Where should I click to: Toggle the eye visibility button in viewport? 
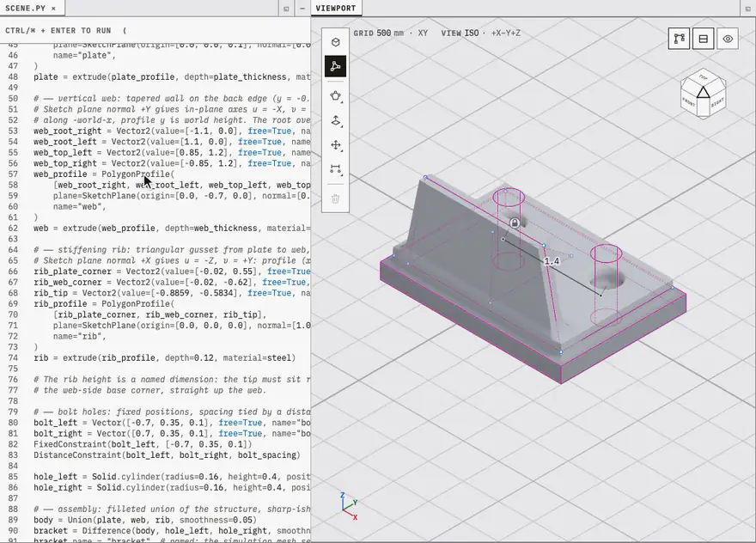click(x=728, y=39)
